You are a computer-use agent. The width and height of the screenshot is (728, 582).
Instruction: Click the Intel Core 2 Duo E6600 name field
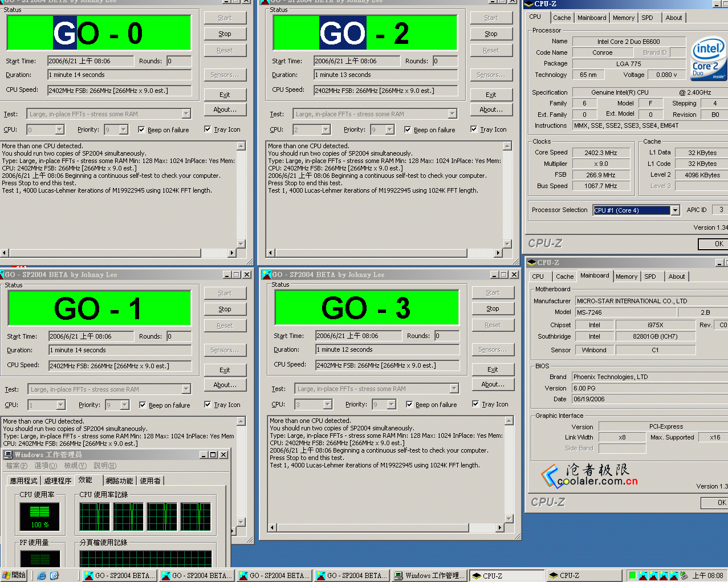629,42
